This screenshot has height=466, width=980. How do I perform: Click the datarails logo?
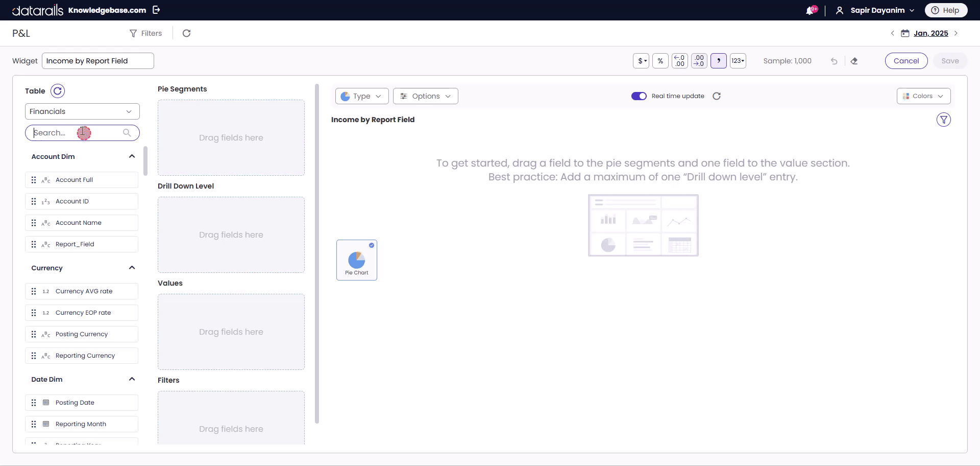pyautogui.click(x=38, y=10)
